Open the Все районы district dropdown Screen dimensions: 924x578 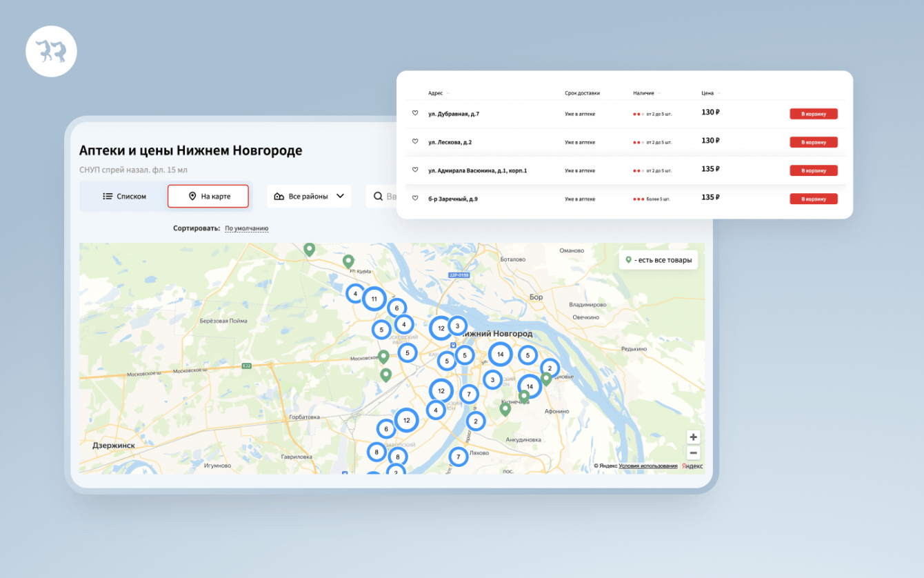tap(309, 196)
